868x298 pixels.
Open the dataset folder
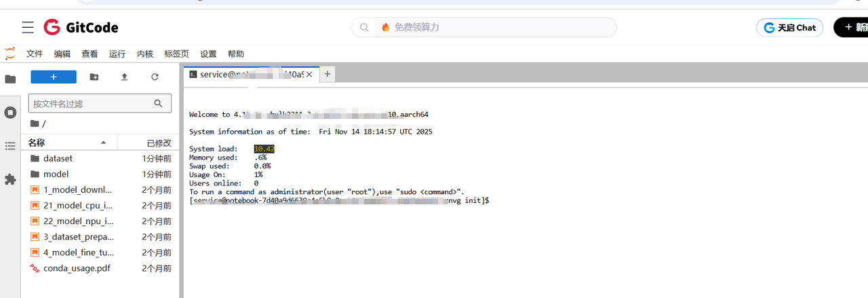pos(58,158)
